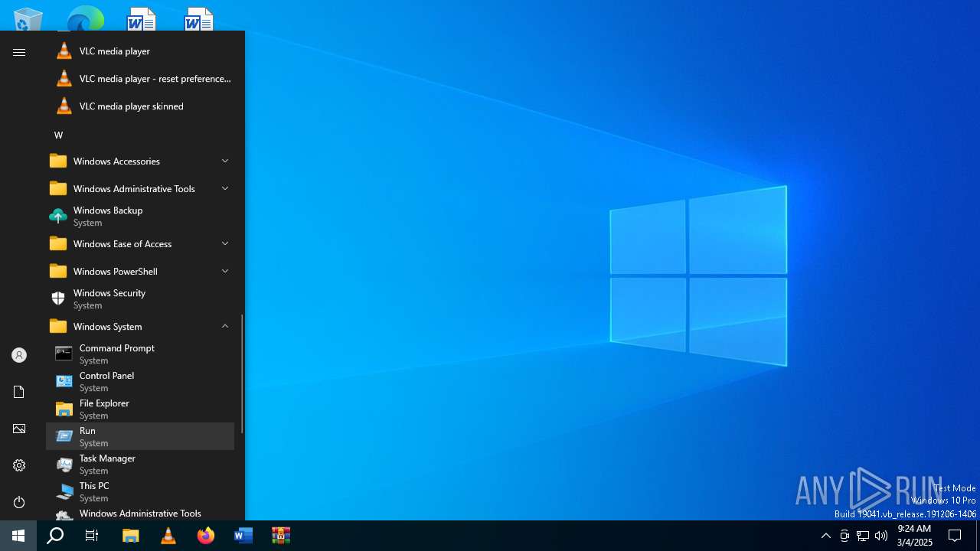Expand the Windows PowerShell chevron
This screenshot has height=551, width=980.
[x=225, y=271]
